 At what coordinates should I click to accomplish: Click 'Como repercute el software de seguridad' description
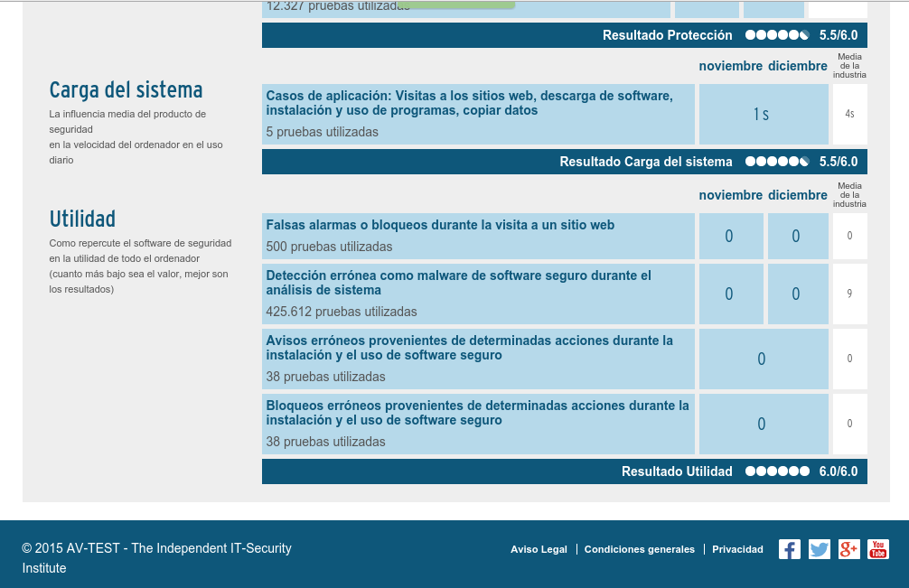pos(140,266)
